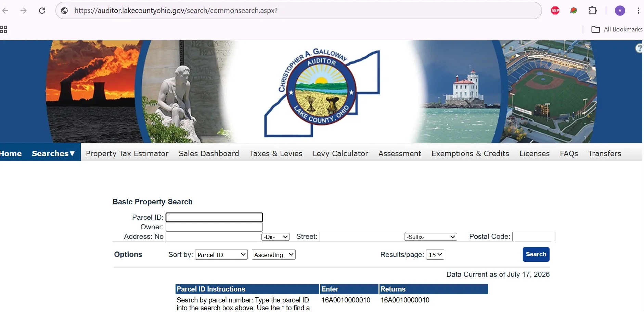Open the Levy Calculator
The width and height of the screenshot is (644, 312).
coord(340,153)
